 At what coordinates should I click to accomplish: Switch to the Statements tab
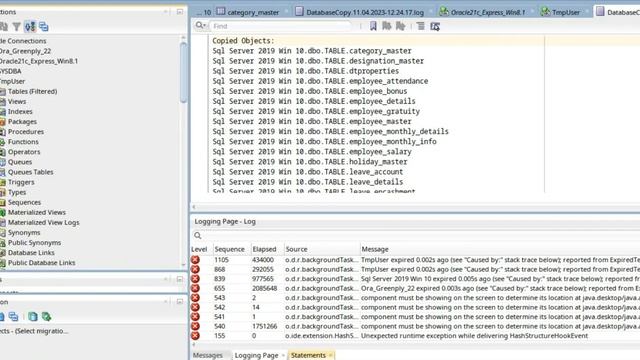[x=308, y=356]
